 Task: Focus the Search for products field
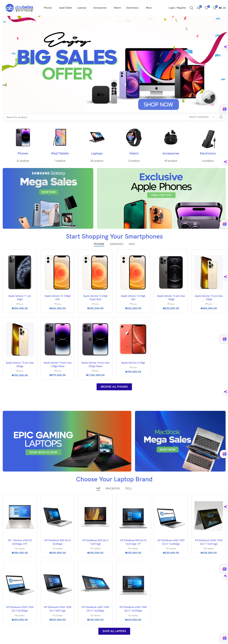pyautogui.click(x=95, y=117)
